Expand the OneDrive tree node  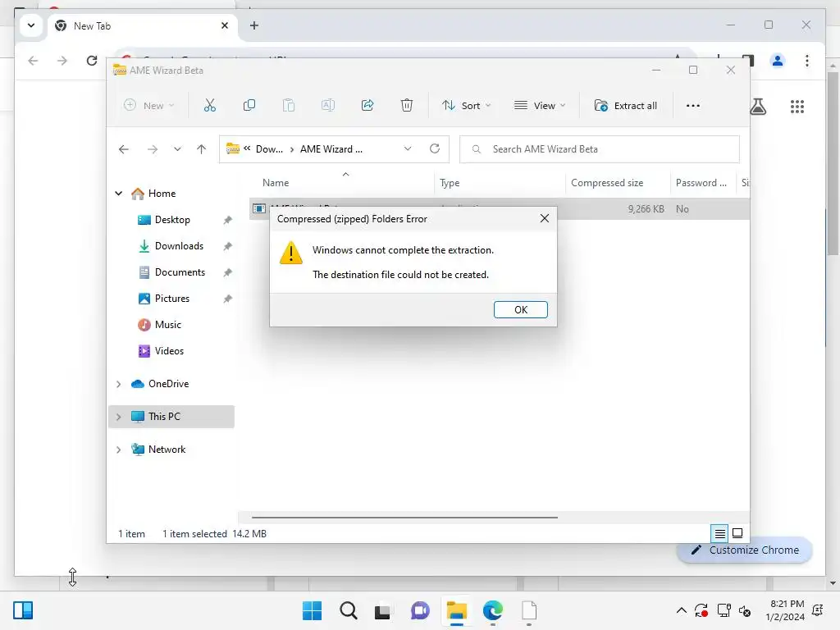point(118,384)
